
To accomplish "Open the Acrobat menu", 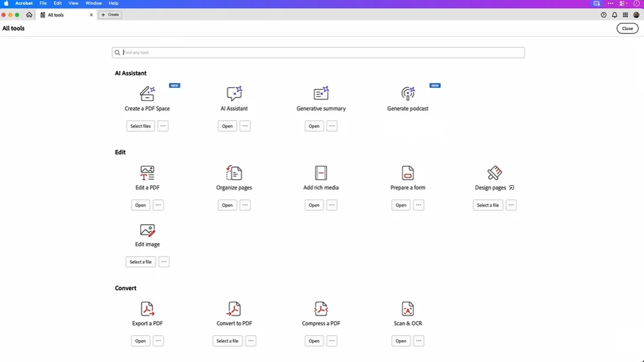I will point(24,3).
